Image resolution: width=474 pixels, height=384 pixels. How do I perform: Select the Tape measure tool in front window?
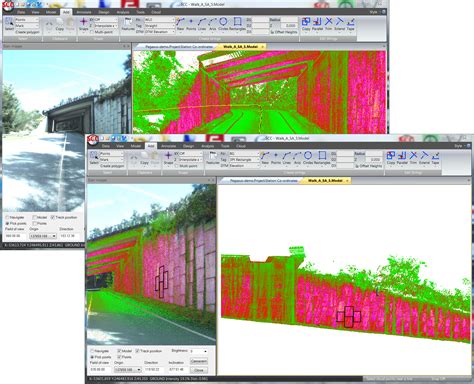click(x=435, y=158)
